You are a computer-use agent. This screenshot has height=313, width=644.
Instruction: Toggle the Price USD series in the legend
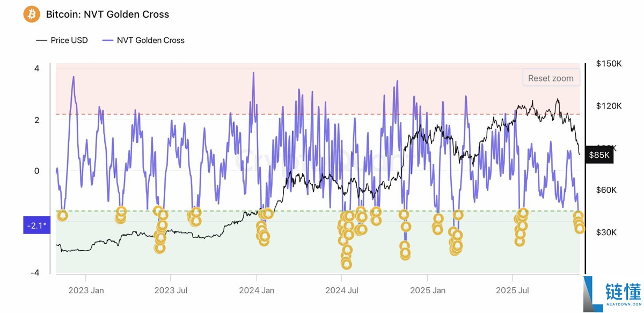(61, 40)
